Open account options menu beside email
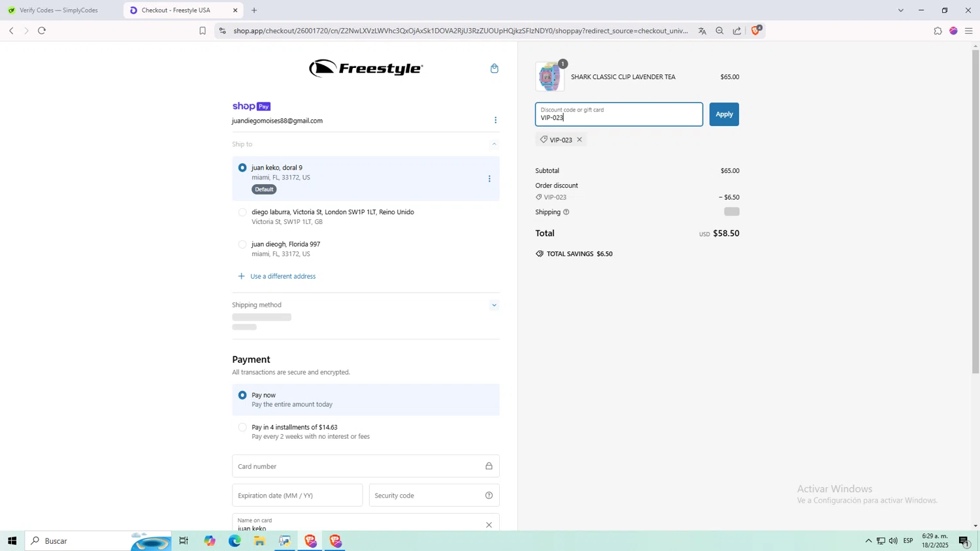Screen dimensions: 980x551 [x=495, y=120]
